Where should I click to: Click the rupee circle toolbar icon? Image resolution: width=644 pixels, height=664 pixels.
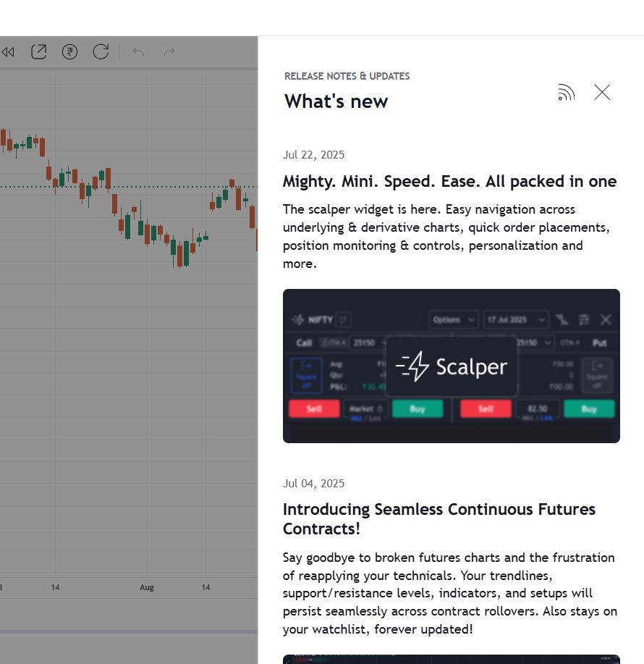(x=69, y=52)
